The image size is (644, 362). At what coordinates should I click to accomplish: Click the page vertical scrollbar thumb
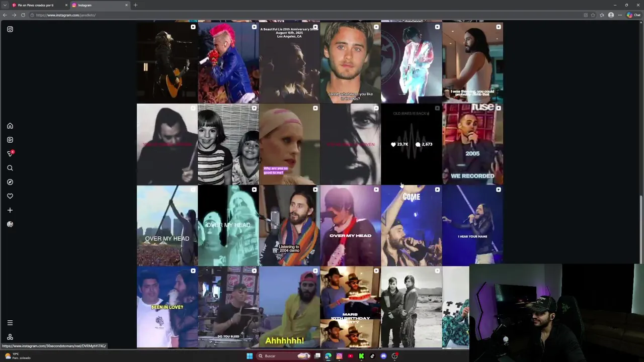tap(641, 229)
